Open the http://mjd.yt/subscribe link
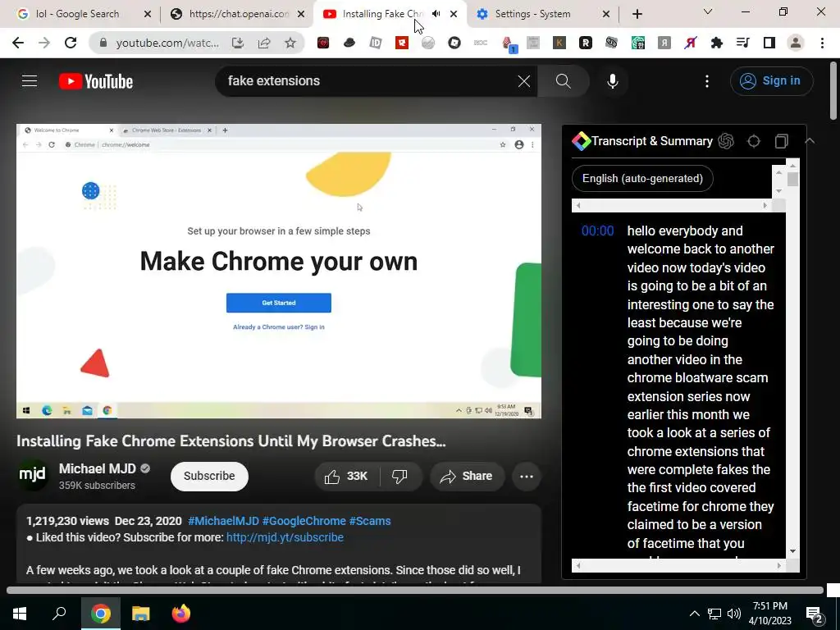Viewport: 840px width, 630px height. pyautogui.click(x=285, y=537)
